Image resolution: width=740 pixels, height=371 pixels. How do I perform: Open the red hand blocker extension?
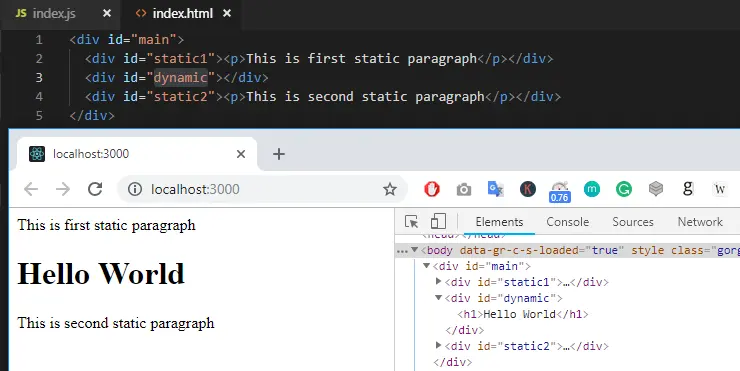coord(432,189)
